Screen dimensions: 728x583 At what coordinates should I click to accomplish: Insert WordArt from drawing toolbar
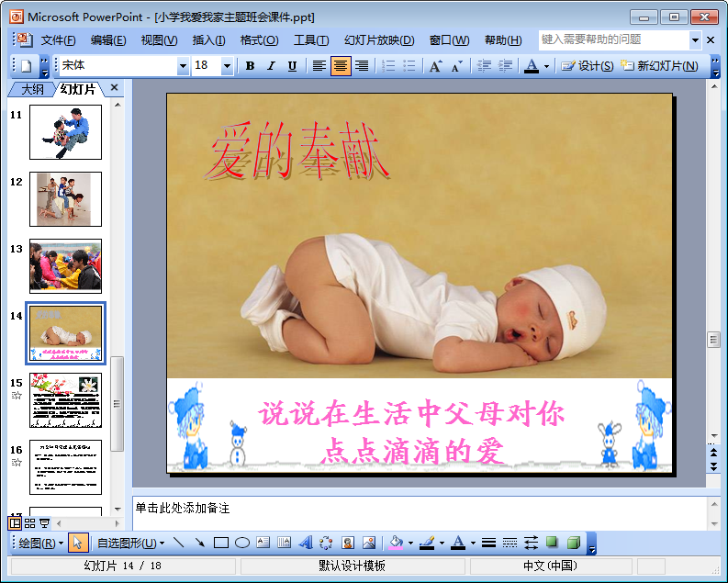[x=306, y=543]
